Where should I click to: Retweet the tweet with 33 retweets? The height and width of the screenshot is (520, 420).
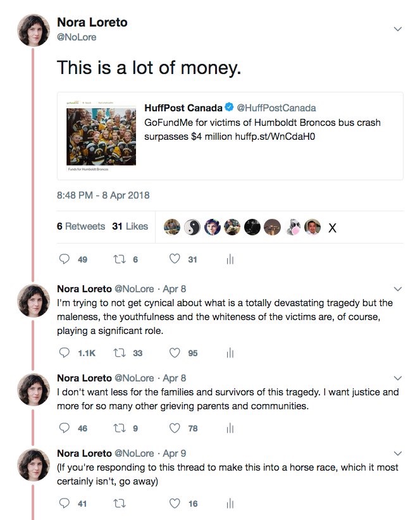[x=118, y=353]
